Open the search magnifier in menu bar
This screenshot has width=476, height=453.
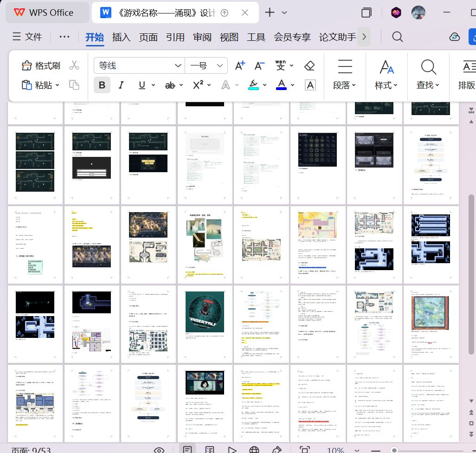coord(398,37)
